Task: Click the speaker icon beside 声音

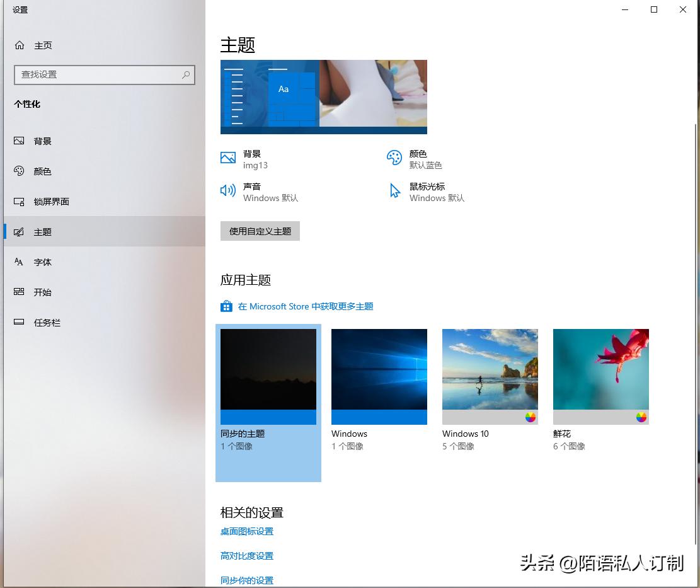Action: [227, 191]
